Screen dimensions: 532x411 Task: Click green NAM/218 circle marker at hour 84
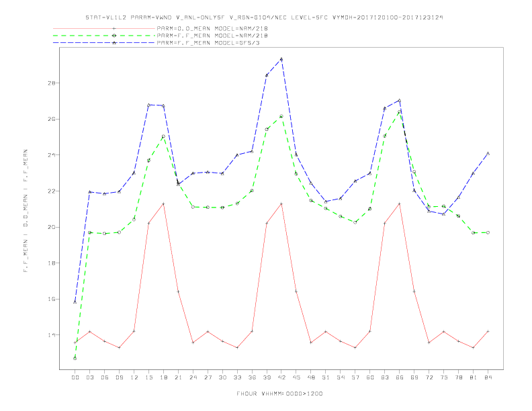coord(488,232)
